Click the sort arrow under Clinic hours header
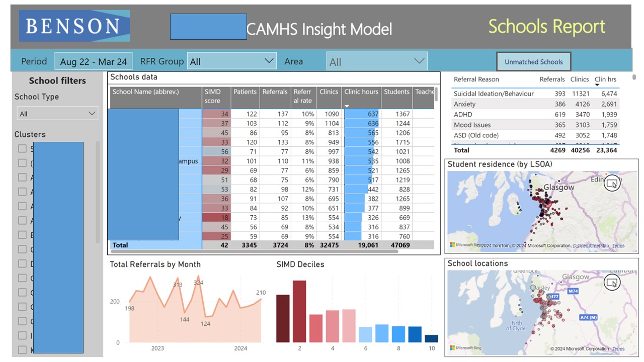Screen dimensions: 644x362 pyautogui.click(x=347, y=106)
